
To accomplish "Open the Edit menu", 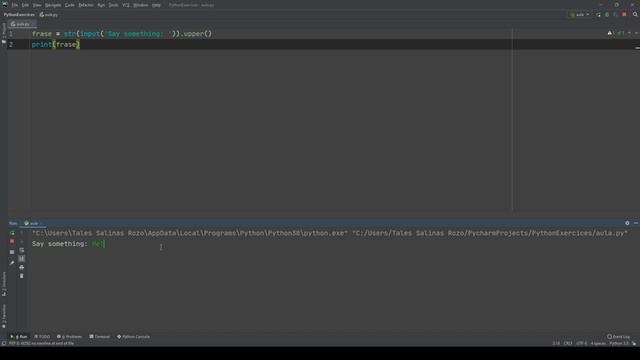I will tap(25, 5).
